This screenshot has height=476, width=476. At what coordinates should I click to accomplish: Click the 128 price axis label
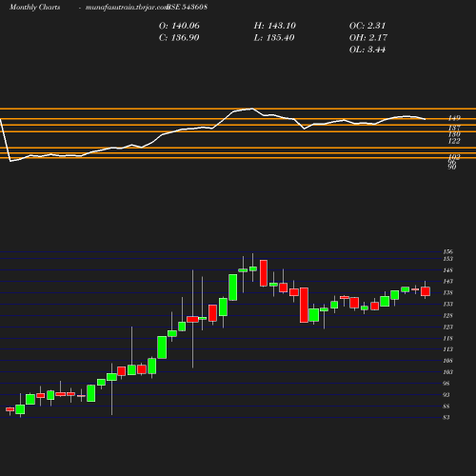[x=447, y=316]
